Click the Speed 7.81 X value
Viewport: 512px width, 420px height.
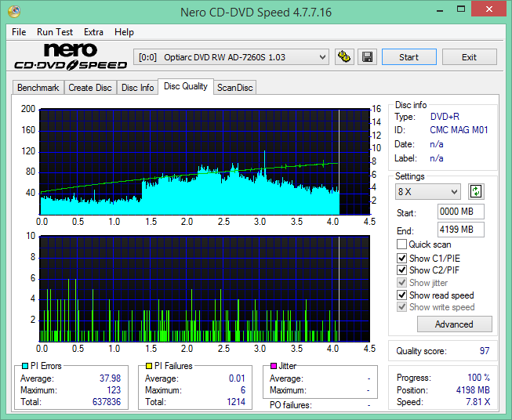(x=478, y=402)
